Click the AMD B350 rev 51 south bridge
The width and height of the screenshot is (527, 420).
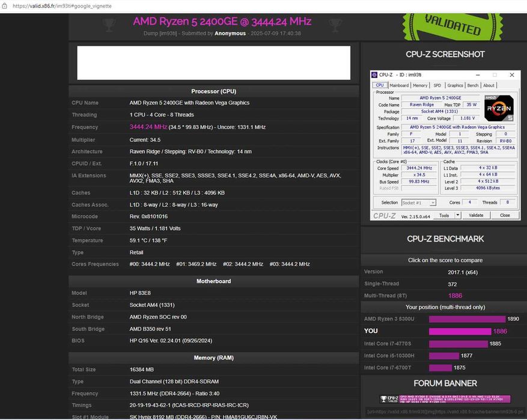click(150, 329)
